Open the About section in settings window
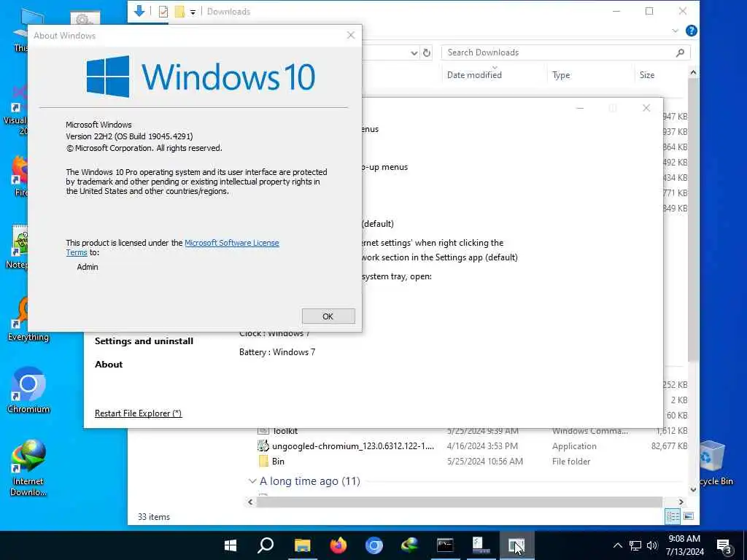747x560 pixels. pos(109,365)
